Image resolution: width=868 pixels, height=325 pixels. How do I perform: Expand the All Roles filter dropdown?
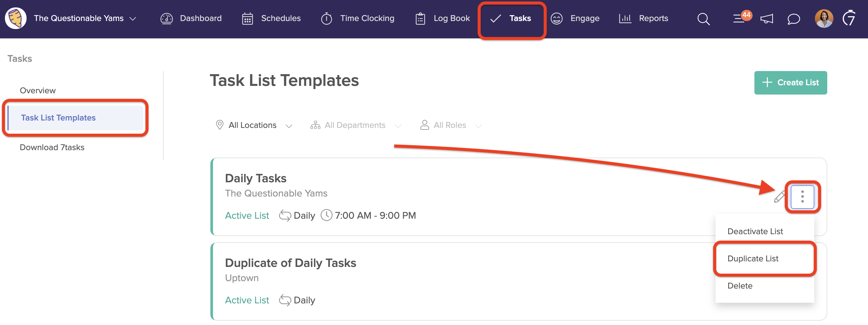(451, 125)
